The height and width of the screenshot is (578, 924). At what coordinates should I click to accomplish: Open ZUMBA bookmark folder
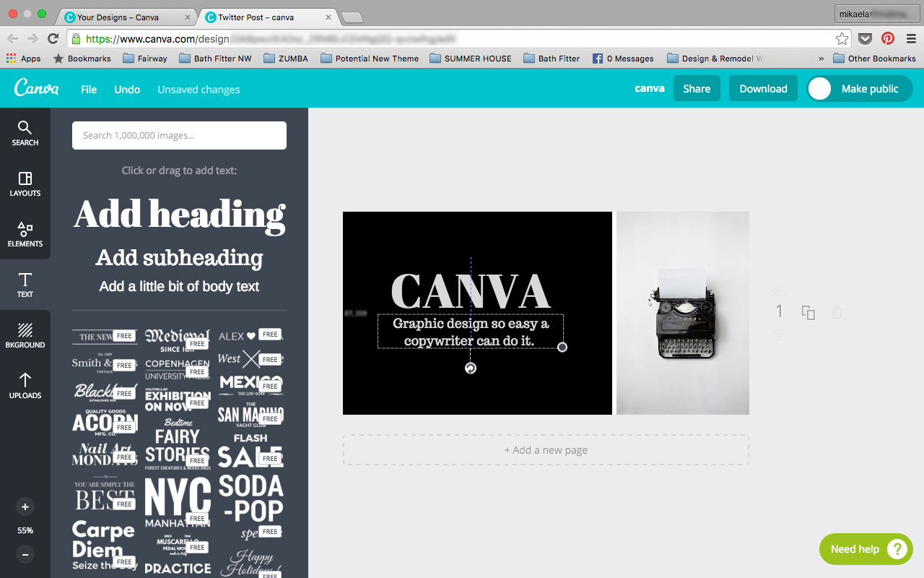tap(286, 59)
